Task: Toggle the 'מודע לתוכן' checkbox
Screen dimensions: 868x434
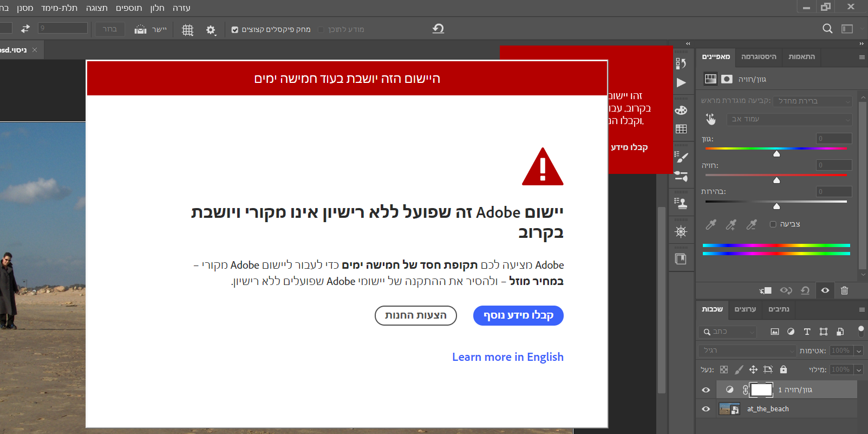Action: (x=321, y=30)
